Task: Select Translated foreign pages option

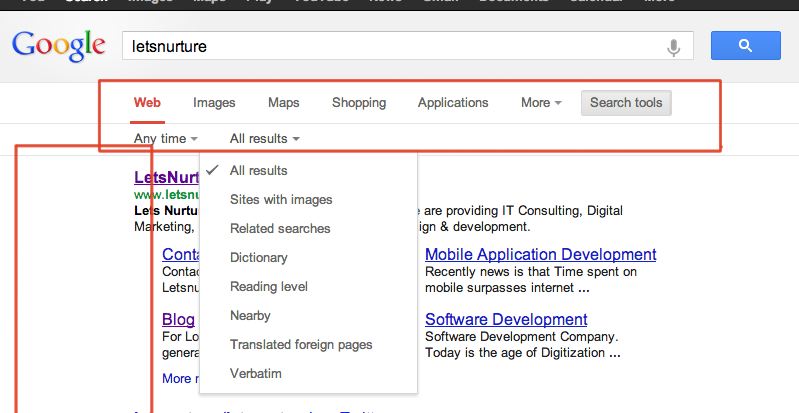Action: [x=308, y=345]
